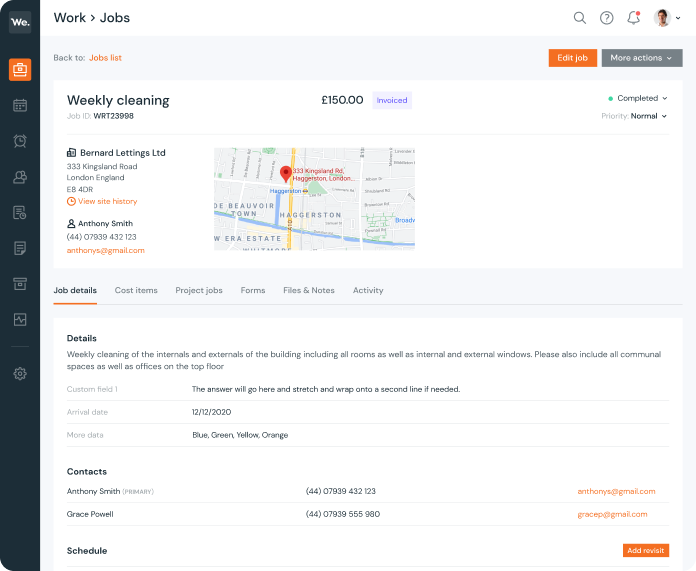Open the notifications bell icon
This screenshot has height=571, width=696.
click(633, 18)
